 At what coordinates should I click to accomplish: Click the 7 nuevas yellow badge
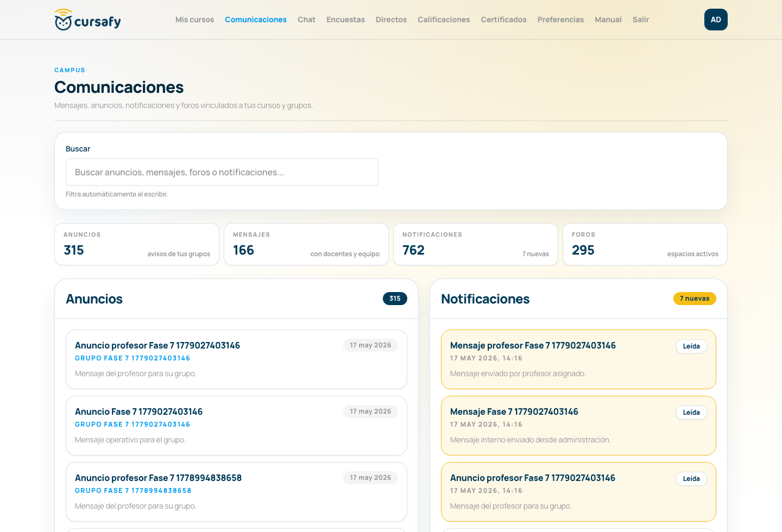point(695,299)
